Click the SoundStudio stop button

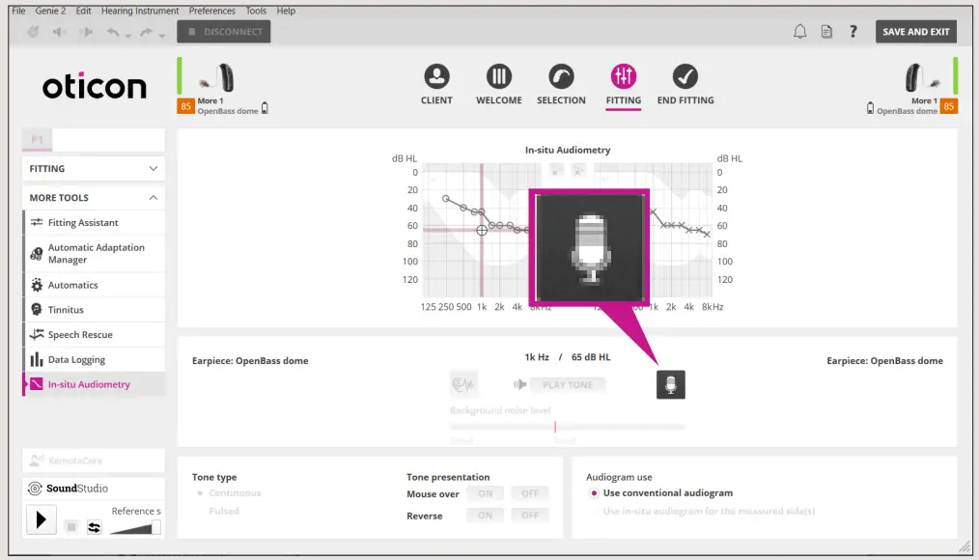pos(71,527)
